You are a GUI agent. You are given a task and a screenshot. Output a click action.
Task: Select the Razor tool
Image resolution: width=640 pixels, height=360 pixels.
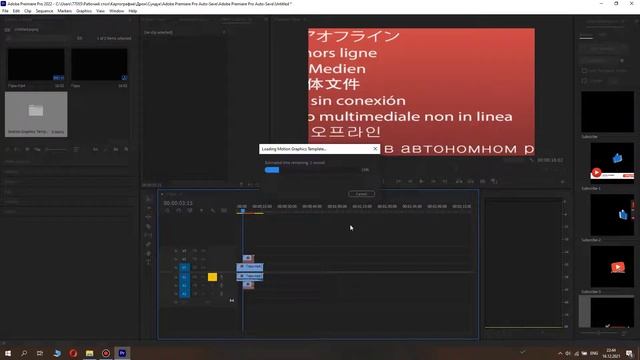point(148,226)
